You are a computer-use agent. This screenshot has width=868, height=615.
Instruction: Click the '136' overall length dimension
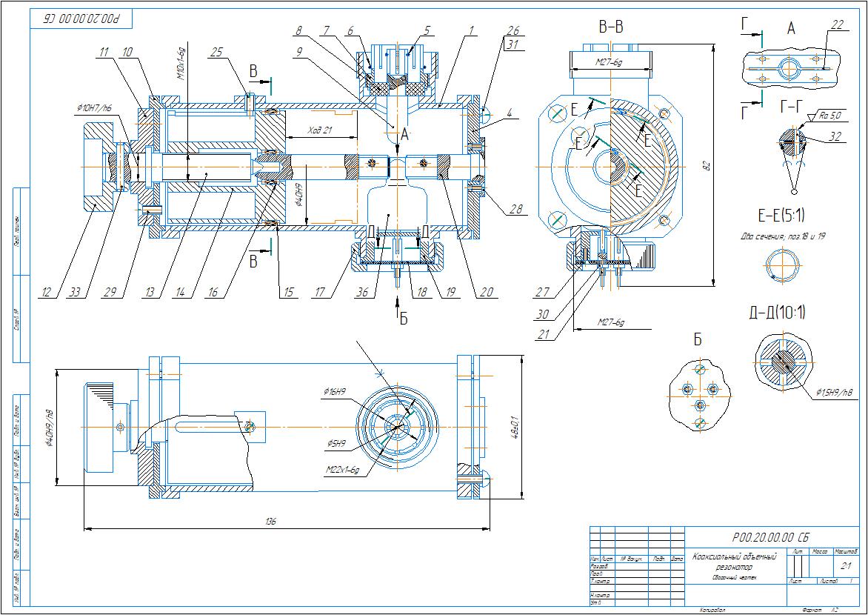click(271, 522)
